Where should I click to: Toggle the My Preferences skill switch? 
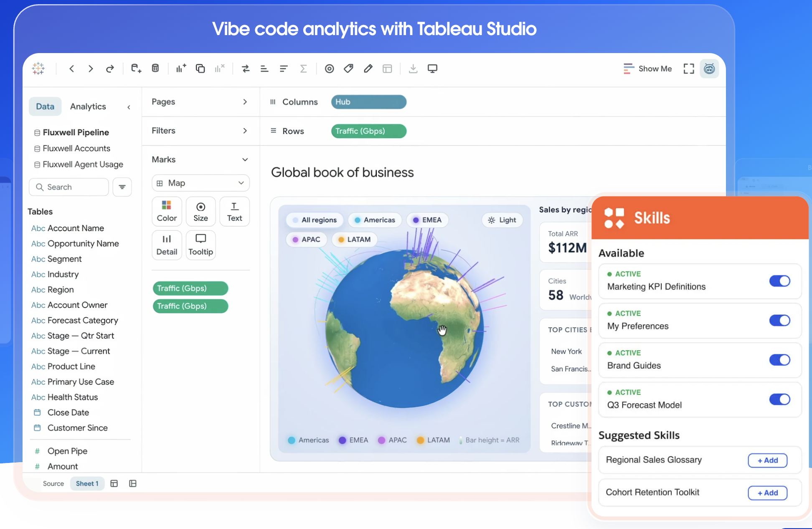pyautogui.click(x=779, y=320)
